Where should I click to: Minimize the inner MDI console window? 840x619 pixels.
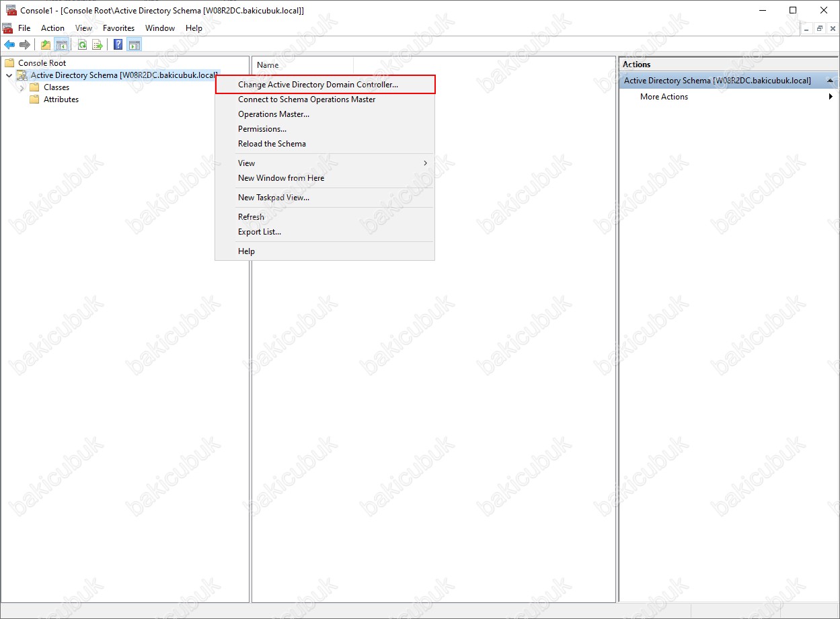tap(807, 28)
